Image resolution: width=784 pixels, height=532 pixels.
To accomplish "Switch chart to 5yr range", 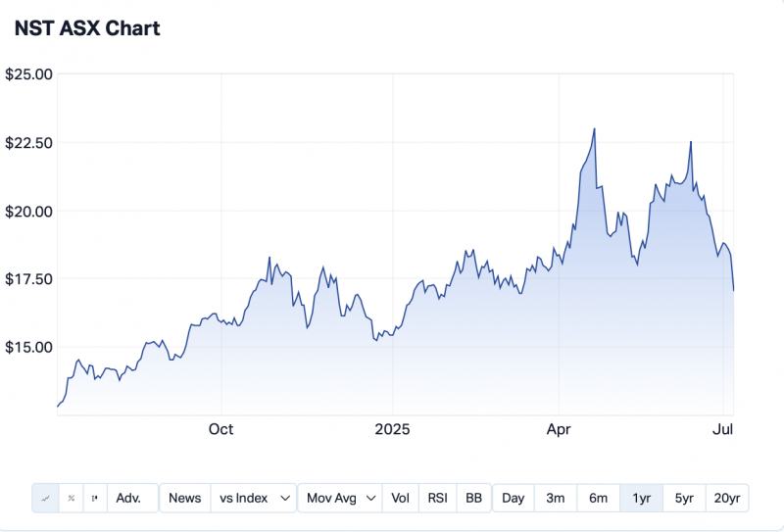I will [x=684, y=498].
